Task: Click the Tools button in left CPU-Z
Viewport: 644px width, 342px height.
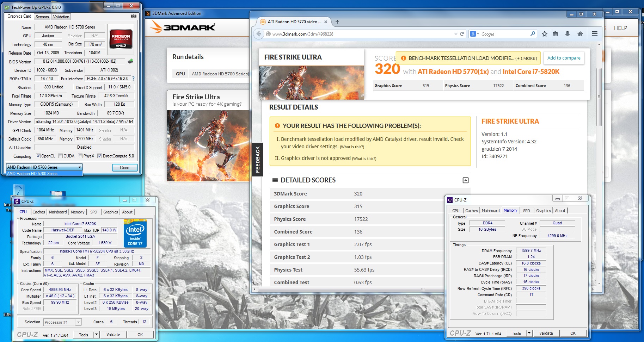Action: pyautogui.click(x=84, y=335)
